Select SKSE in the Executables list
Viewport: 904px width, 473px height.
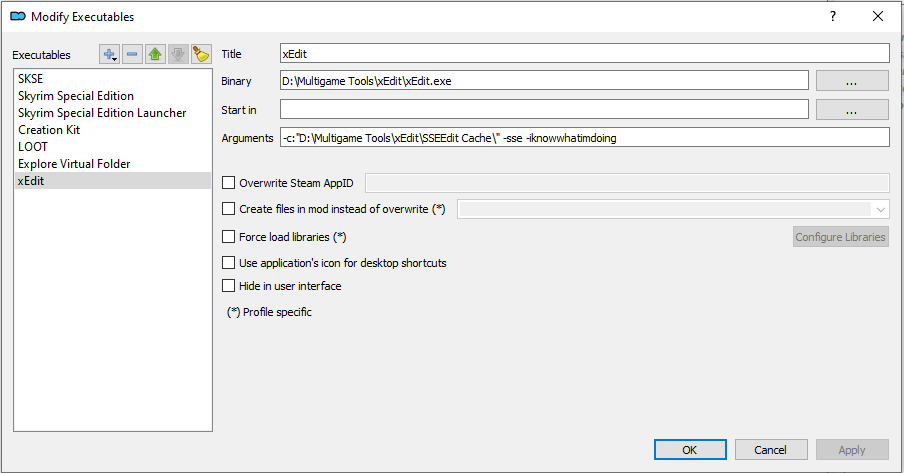point(31,79)
